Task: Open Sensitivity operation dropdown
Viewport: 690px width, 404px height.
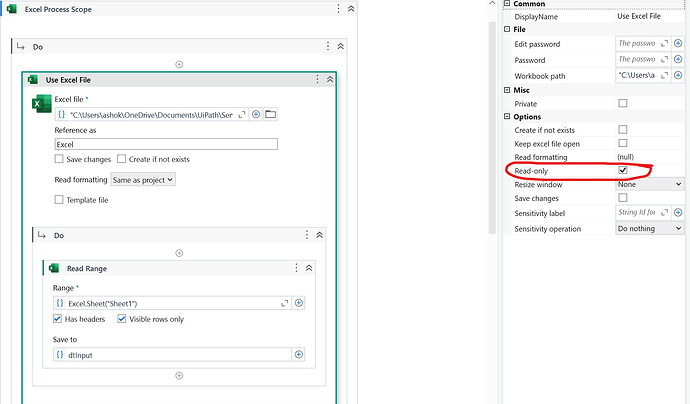Action: pos(650,228)
